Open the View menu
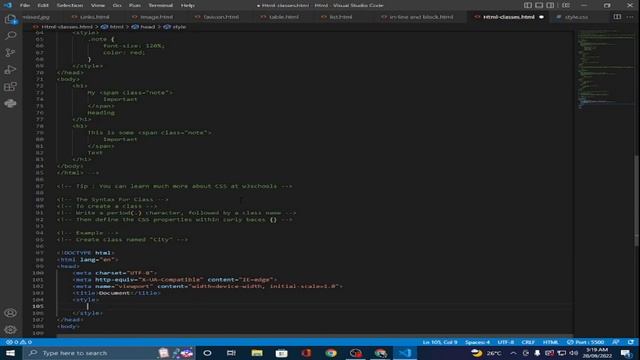The image size is (640, 360). [98, 5]
